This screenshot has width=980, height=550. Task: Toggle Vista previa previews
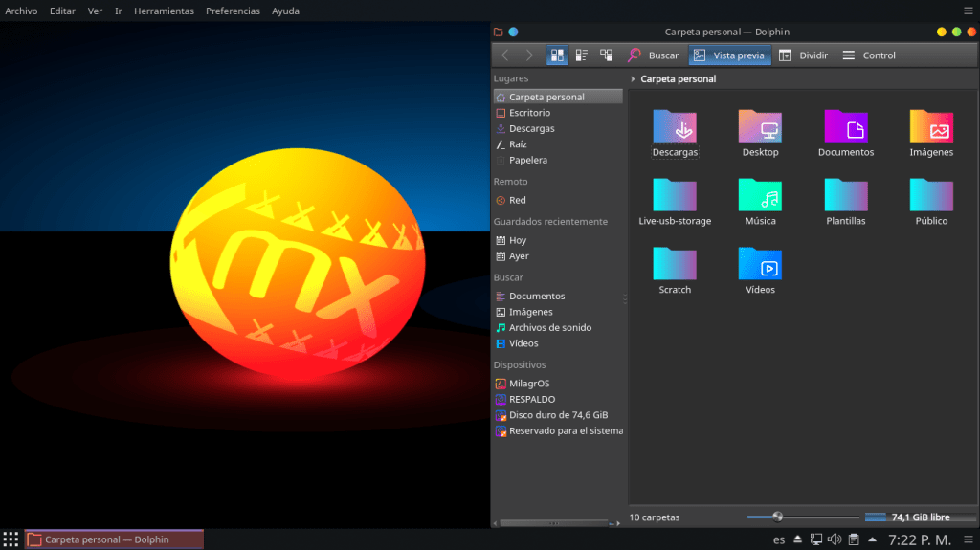pyautogui.click(x=729, y=55)
